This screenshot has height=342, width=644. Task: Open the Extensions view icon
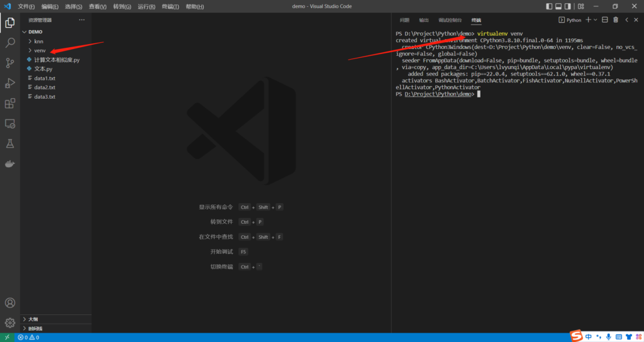[10, 103]
